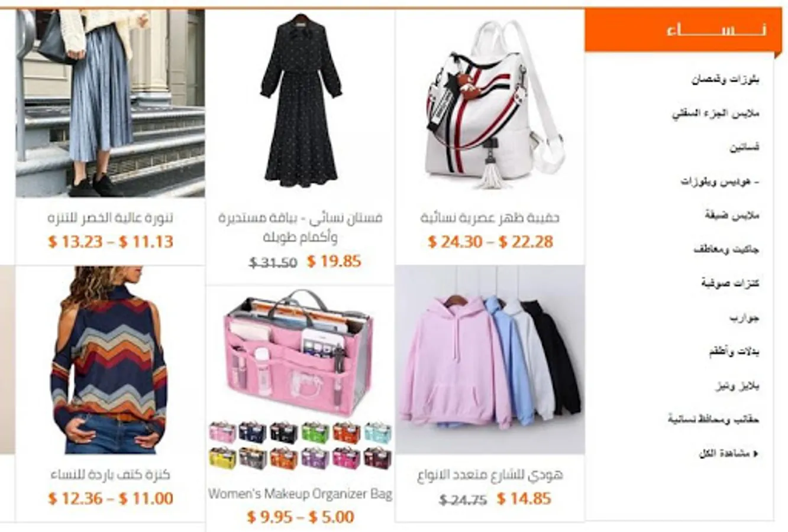The width and height of the screenshot is (788, 532).
Task: Open the white striped backpack product image
Action: point(490,104)
